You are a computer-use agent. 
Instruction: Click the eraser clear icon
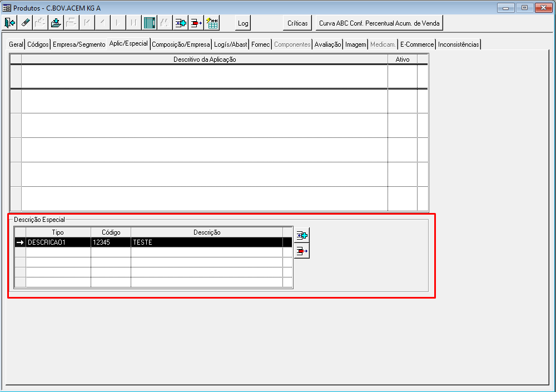click(x=26, y=23)
